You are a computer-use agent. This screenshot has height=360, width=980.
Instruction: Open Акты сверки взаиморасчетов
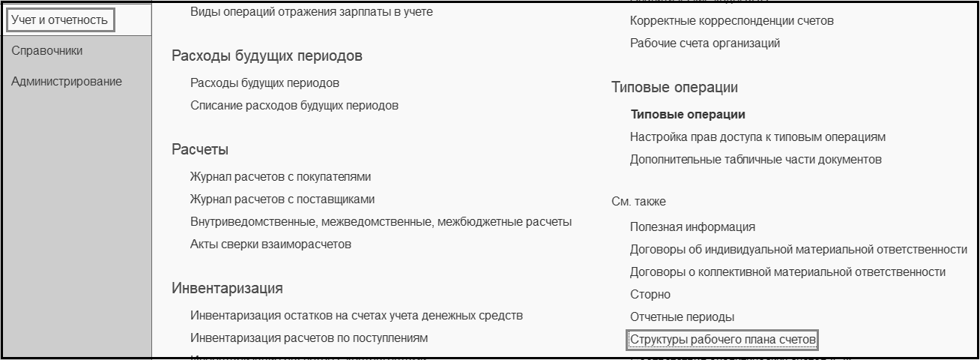pyautogui.click(x=270, y=244)
